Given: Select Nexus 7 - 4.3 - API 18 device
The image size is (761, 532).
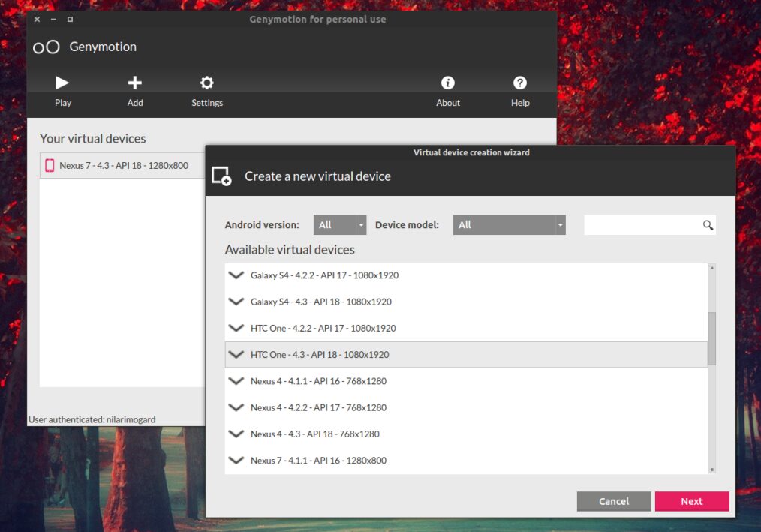Looking at the screenshot, I should pyautogui.click(x=122, y=166).
